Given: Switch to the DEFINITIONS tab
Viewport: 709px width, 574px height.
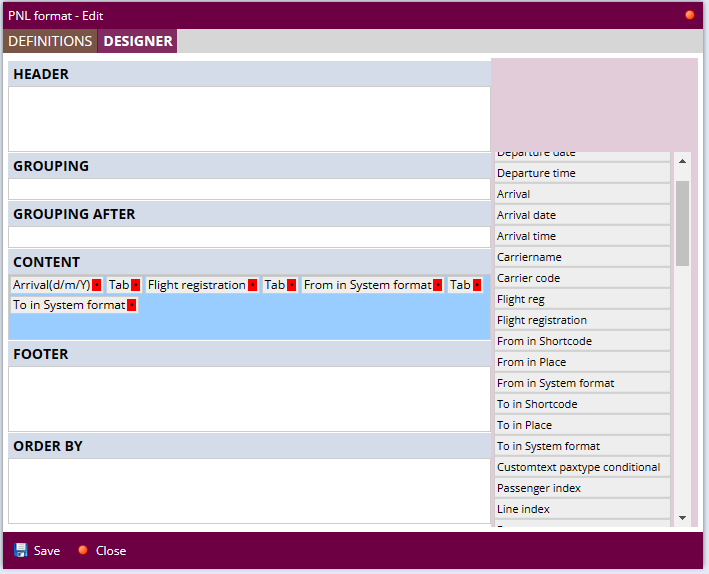Looking at the screenshot, I should click(x=50, y=41).
